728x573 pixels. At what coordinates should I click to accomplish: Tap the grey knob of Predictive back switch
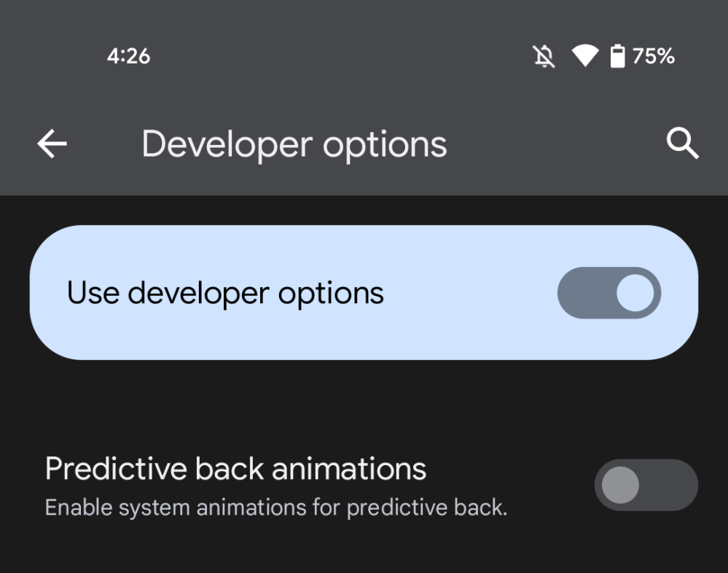tap(620, 485)
